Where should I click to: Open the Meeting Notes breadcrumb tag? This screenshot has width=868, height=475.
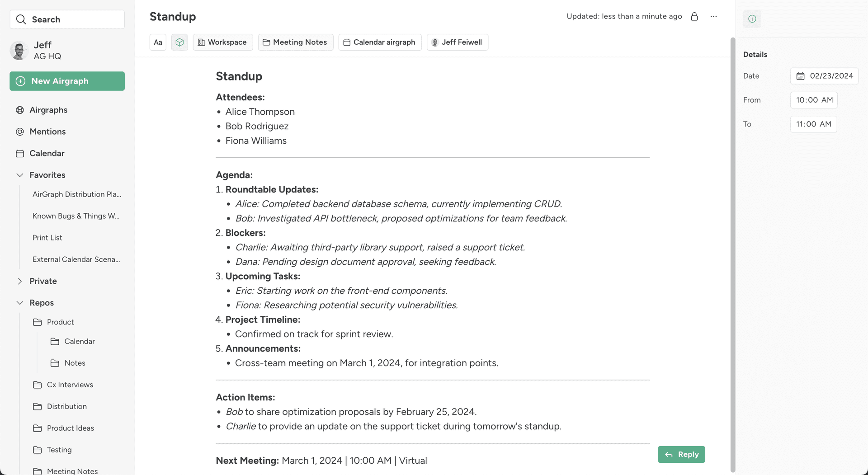(295, 42)
